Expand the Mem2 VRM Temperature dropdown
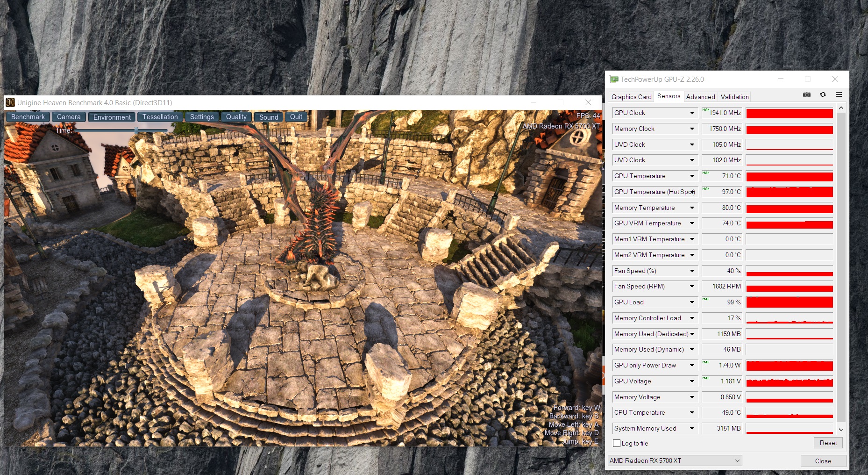Viewport: 868px width, 475px height. pos(692,255)
